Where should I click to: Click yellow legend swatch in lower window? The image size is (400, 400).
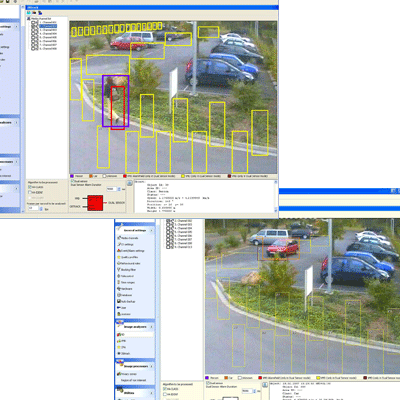tap(318, 378)
